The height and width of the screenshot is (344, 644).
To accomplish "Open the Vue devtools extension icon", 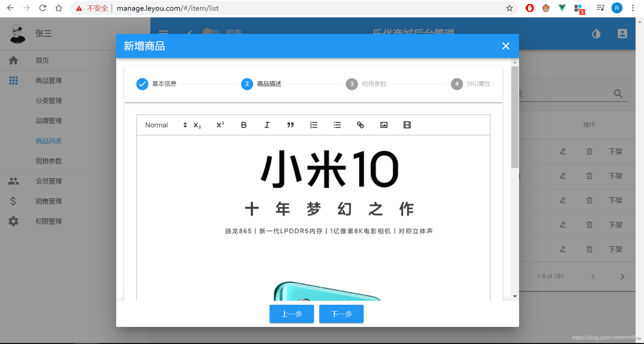I will point(562,8).
